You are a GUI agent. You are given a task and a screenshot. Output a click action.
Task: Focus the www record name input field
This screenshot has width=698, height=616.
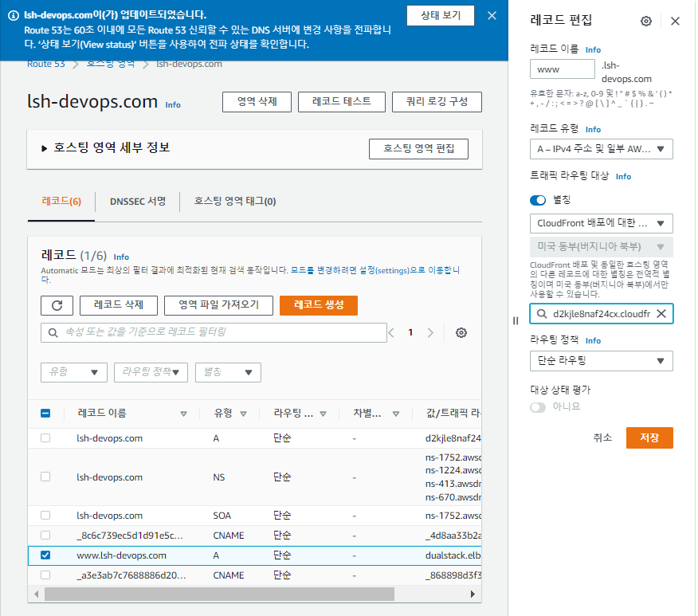tap(563, 69)
